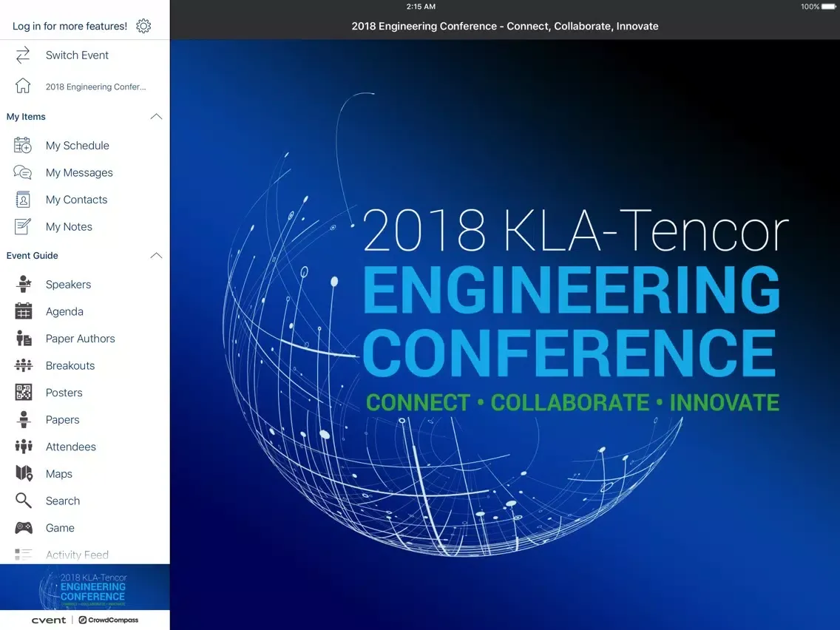Click the Speakers podium icon

[24, 284]
